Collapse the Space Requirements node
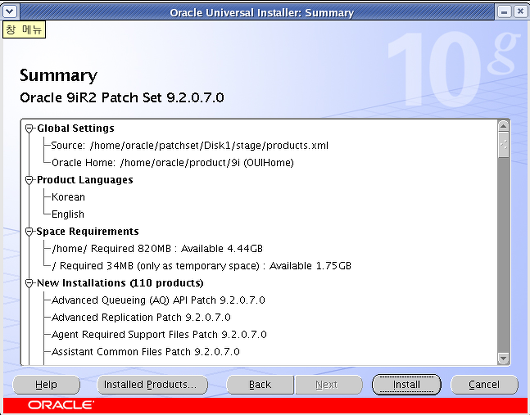 click(x=29, y=231)
